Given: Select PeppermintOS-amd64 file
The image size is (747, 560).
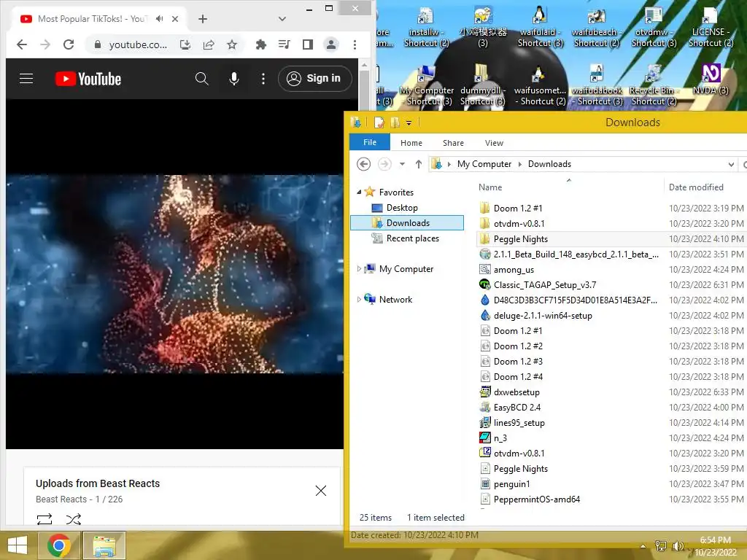Looking at the screenshot, I should (536, 499).
